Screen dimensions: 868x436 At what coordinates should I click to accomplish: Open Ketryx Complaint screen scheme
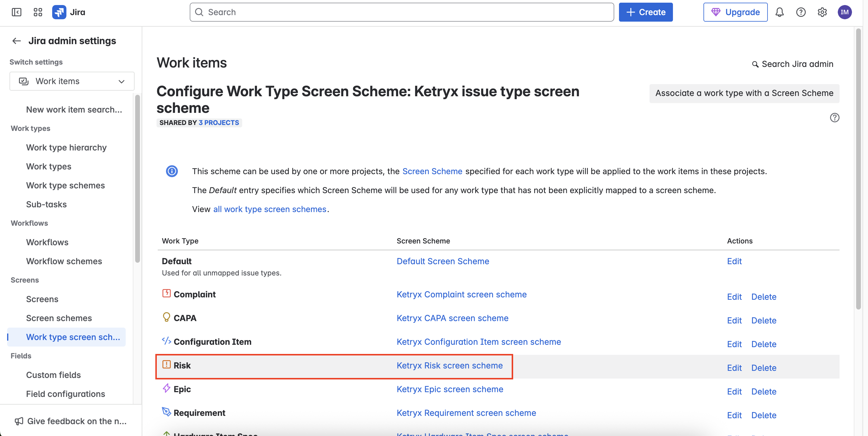(461, 294)
